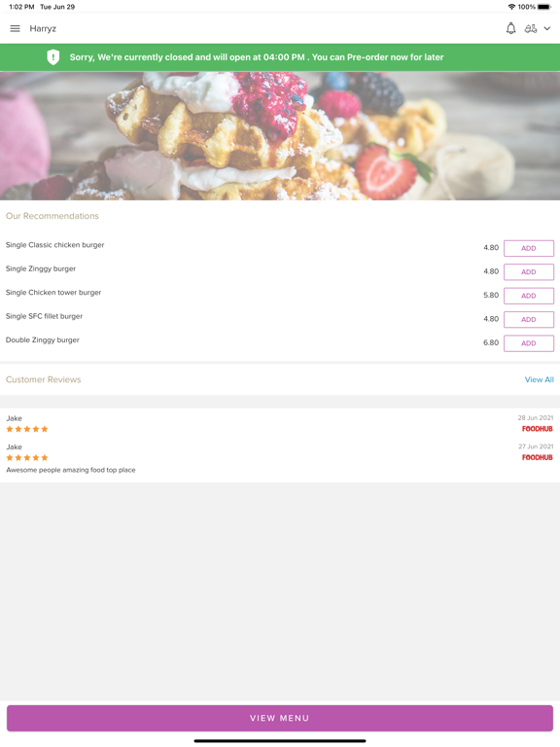The image size is (560, 747).
Task: Add Single Zinggy burger to order
Action: pos(529,272)
